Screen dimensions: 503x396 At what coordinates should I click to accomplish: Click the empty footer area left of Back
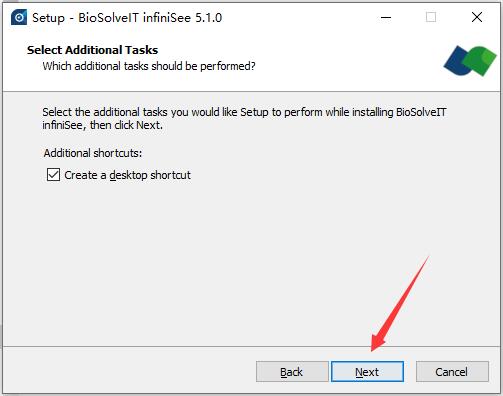pos(128,372)
